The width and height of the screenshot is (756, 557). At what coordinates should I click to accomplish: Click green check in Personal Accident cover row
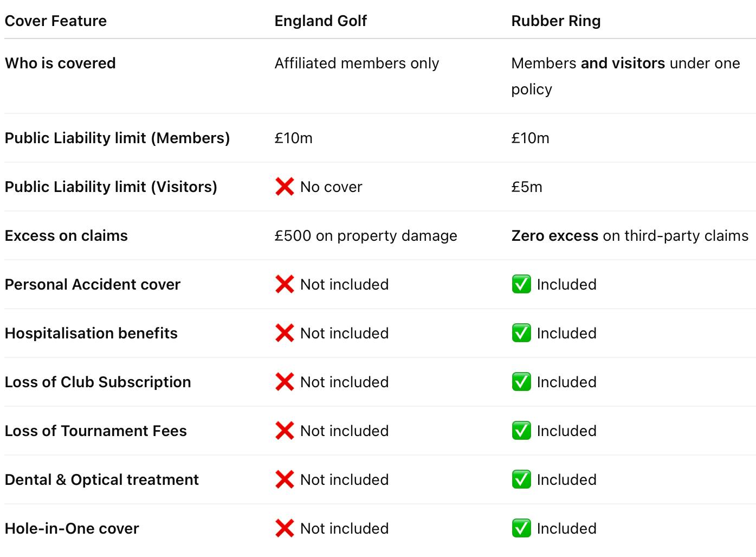(x=521, y=284)
